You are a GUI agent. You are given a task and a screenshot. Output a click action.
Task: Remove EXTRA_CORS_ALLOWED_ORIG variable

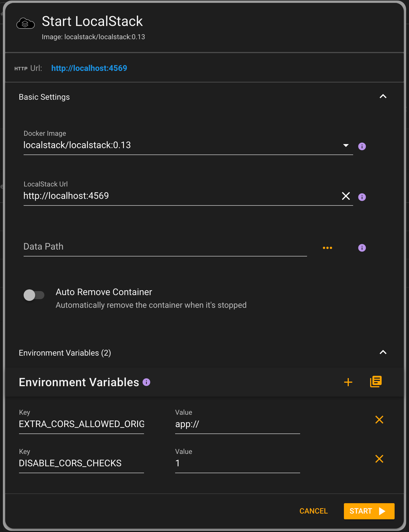coord(379,420)
